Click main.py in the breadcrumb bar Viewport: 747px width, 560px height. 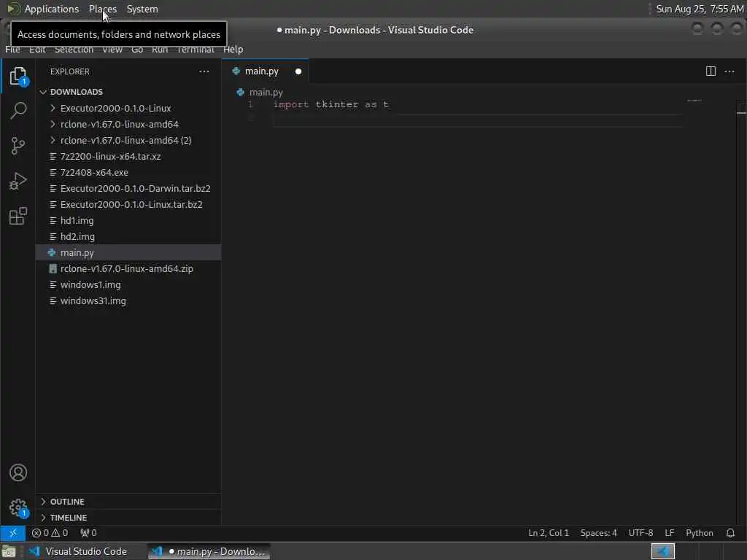click(266, 93)
